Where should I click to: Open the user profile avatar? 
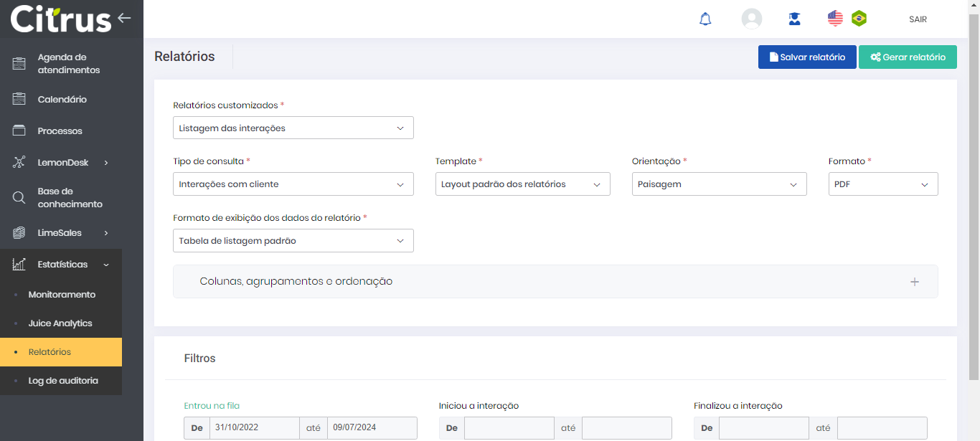coord(751,19)
